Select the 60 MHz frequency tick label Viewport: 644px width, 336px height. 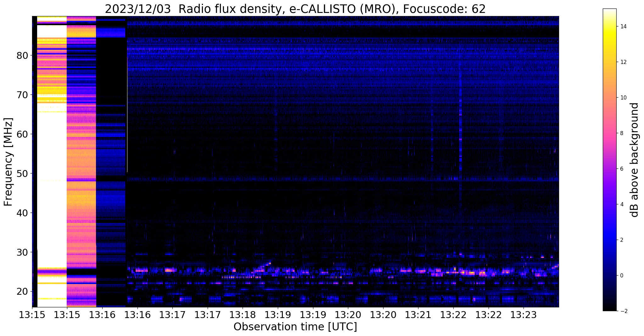click(x=23, y=134)
